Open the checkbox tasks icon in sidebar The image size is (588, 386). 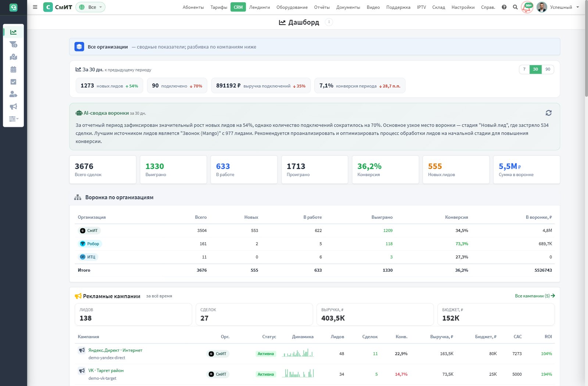tap(13, 82)
